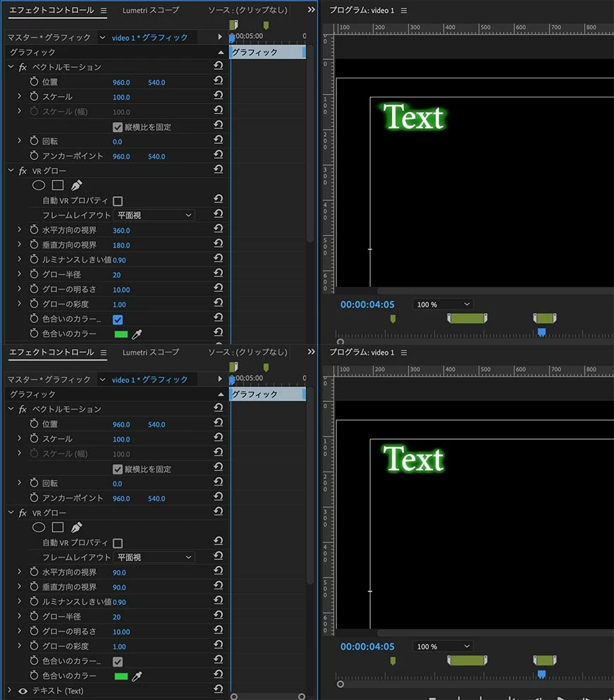Select rectangle mask tool in upper VR グロー
614x700 pixels.
(58, 185)
